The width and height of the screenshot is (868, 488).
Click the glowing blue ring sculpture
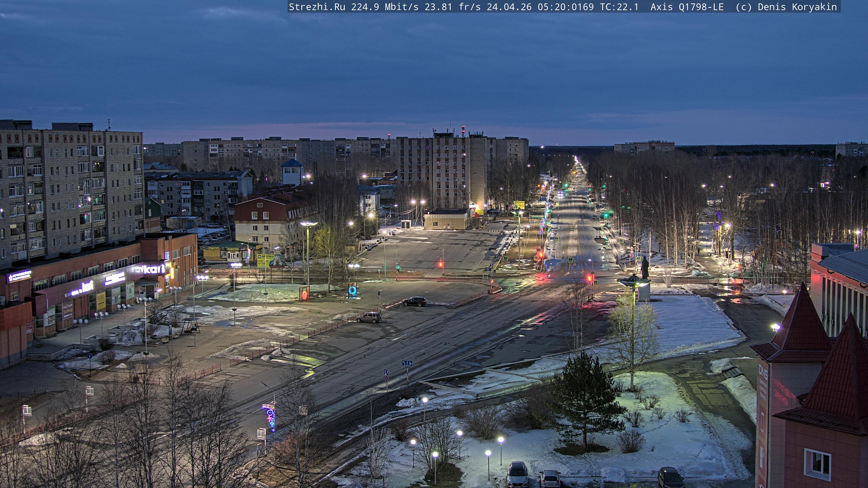coord(352,290)
